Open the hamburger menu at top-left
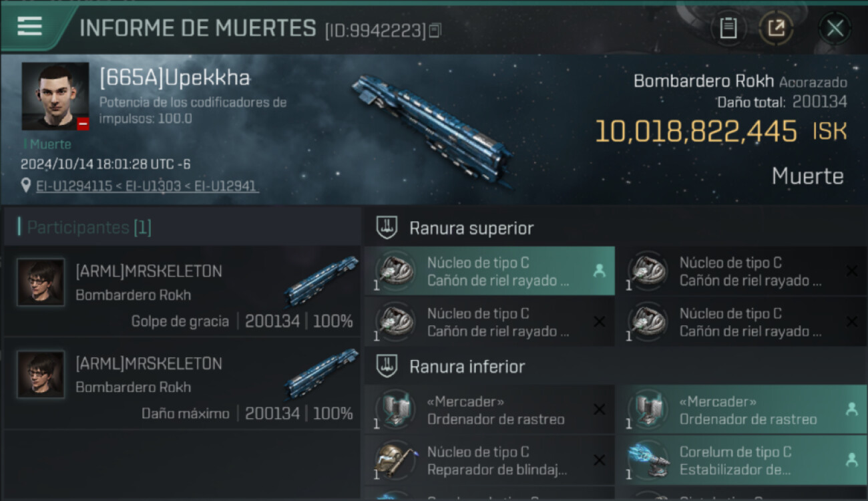Image resolution: width=868 pixels, height=501 pixels. click(29, 27)
